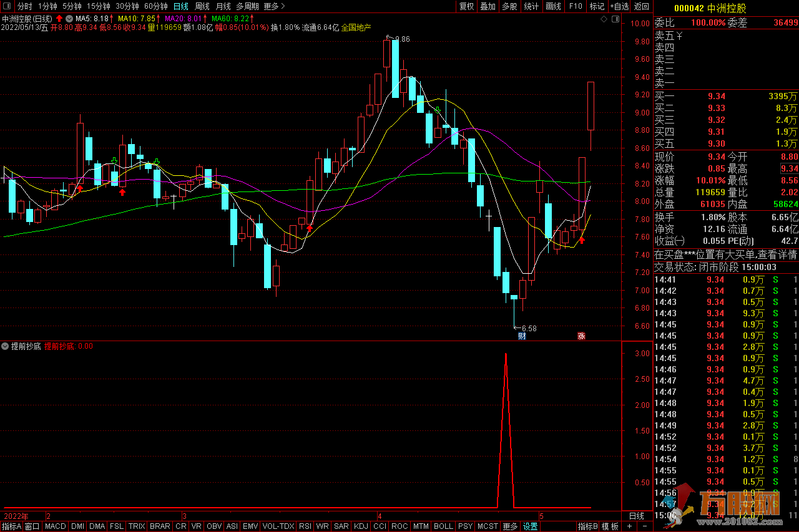Open the 更多 indicator list in bottom bar
The height and width of the screenshot is (532, 799).
pyautogui.click(x=510, y=526)
